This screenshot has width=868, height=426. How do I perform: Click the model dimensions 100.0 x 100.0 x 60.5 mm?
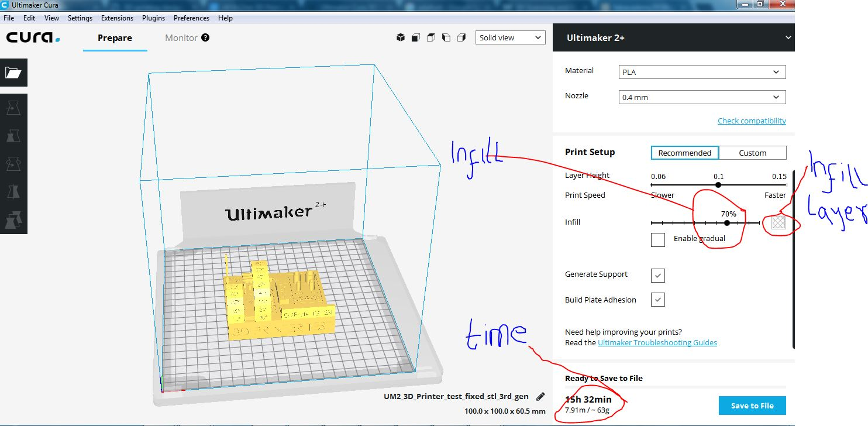point(505,411)
